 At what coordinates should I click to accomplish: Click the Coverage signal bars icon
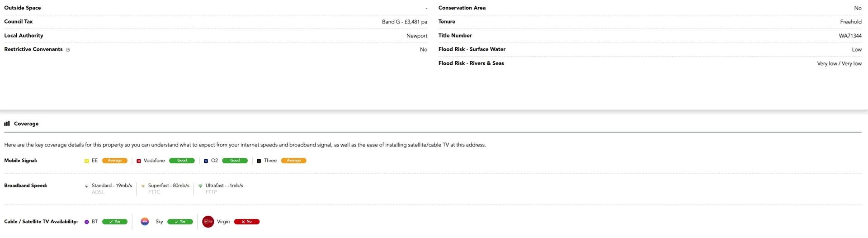point(7,124)
